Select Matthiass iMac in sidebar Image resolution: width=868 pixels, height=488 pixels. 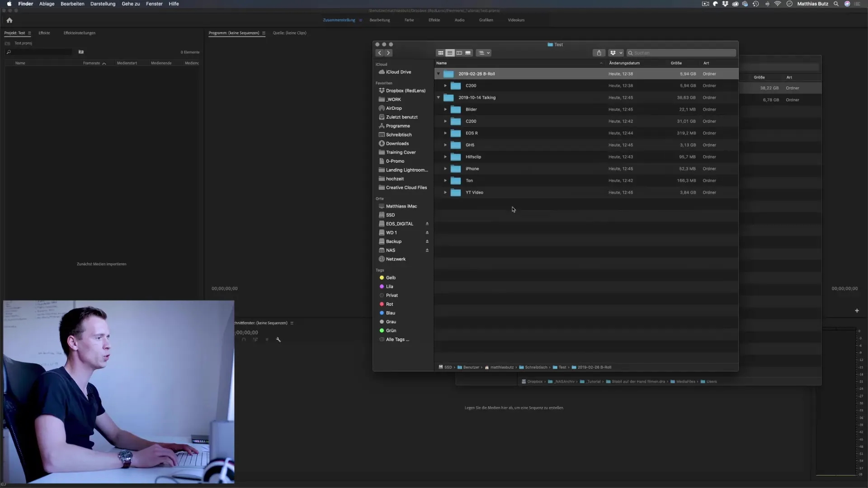click(398, 206)
